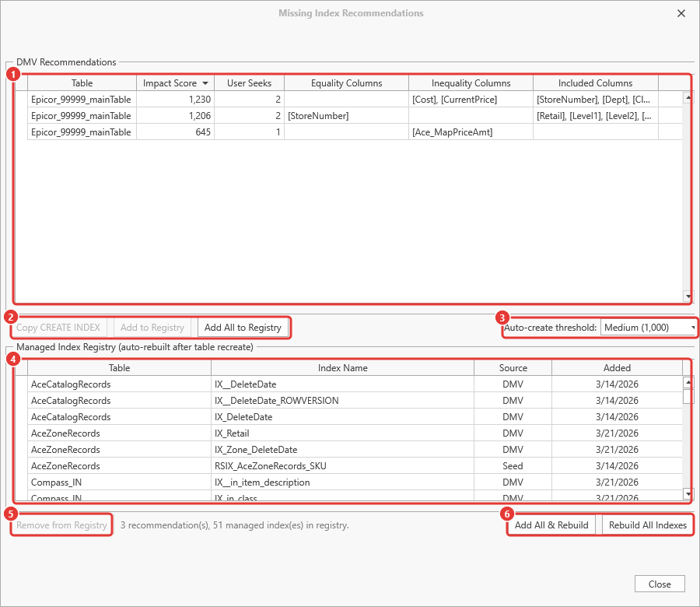Click registry grid scroll down arrow
Screen dimensions: 700x607
pos(688,493)
